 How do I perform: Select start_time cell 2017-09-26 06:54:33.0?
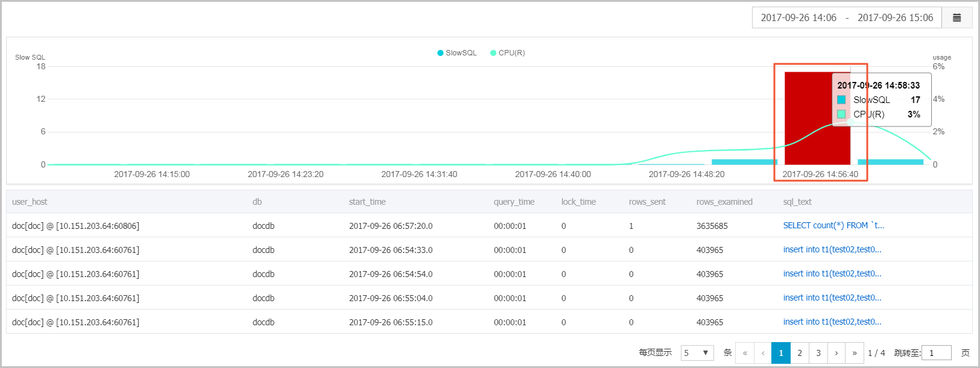[391, 250]
